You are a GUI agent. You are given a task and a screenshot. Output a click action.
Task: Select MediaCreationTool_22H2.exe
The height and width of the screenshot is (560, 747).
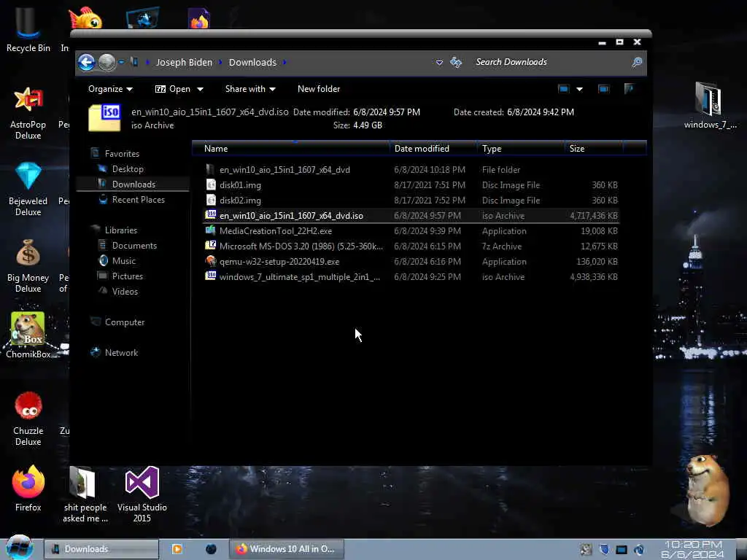[411, 231]
